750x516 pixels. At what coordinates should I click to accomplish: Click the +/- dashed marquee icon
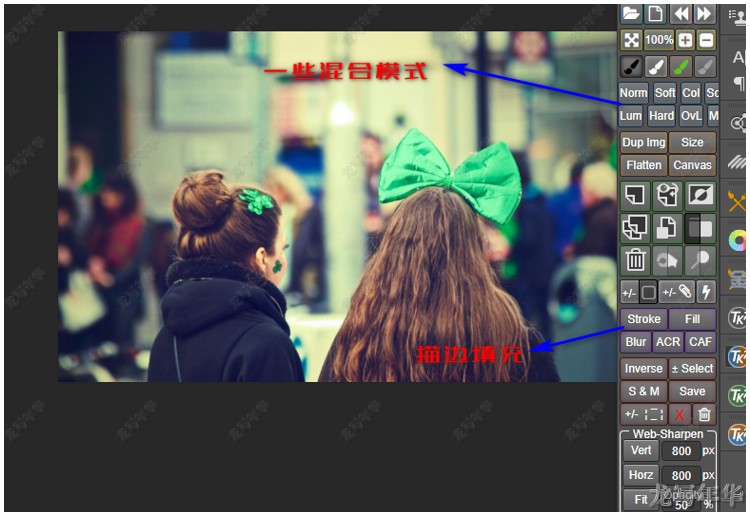[644, 414]
